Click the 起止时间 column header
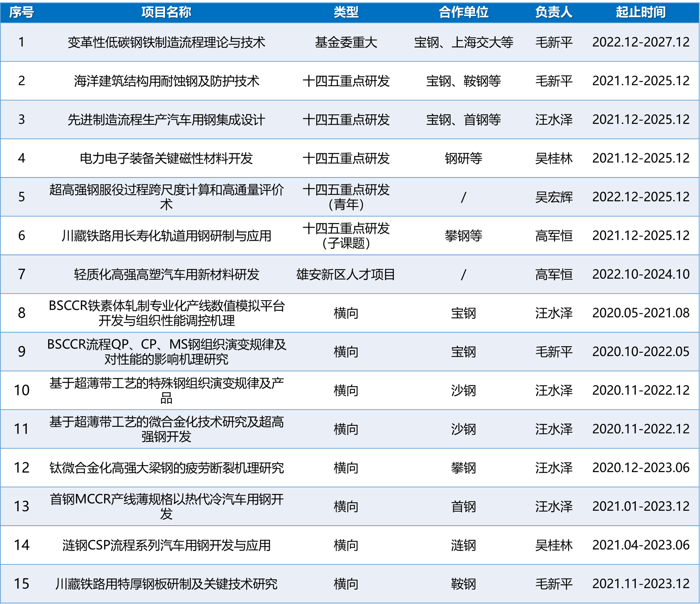Screen dimensions: 700x604 [641, 12]
